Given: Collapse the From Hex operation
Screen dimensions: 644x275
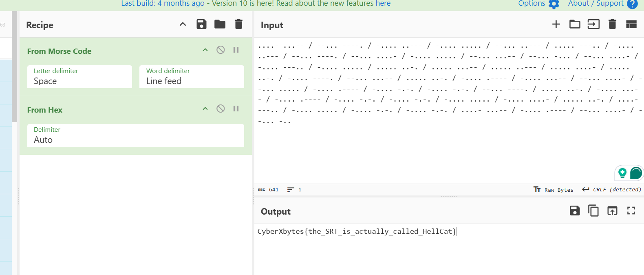Looking at the screenshot, I should pyautogui.click(x=205, y=109).
